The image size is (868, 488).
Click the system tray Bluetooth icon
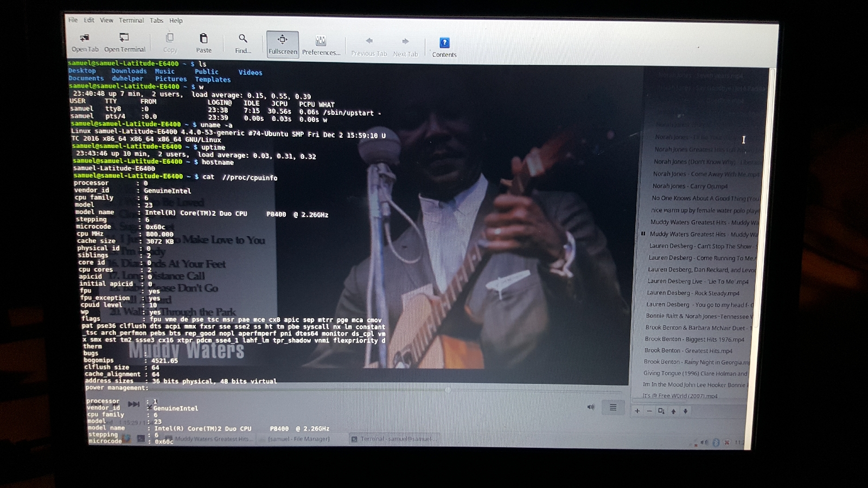coord(716,443)
